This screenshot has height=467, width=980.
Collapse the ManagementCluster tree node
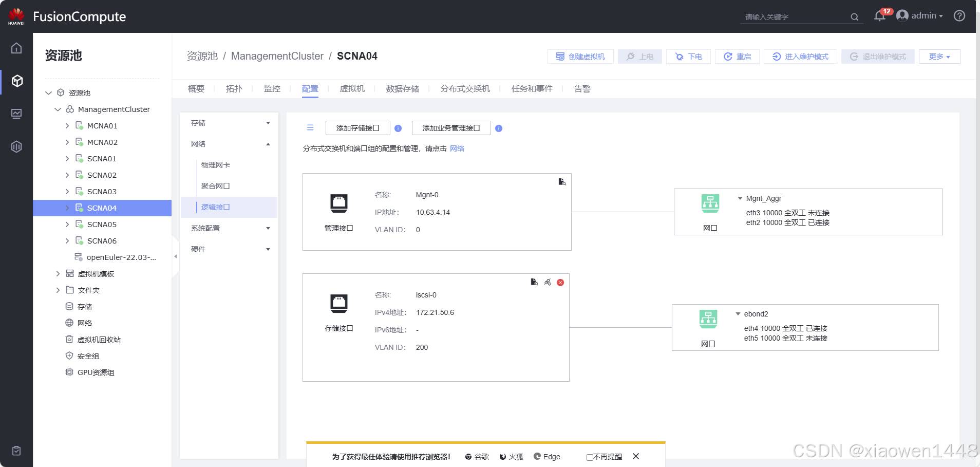pyautogui.click(x=58, y=109)
